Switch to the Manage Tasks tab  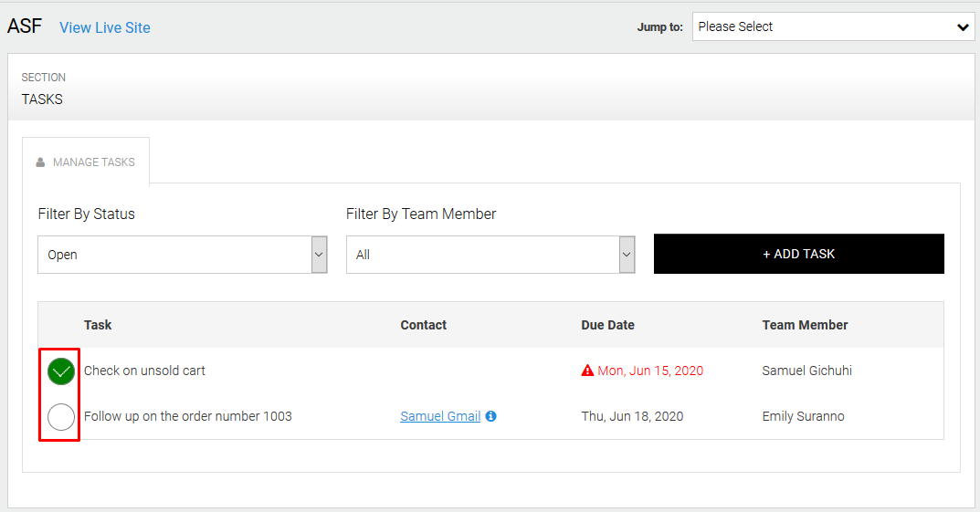click(86, 162)
